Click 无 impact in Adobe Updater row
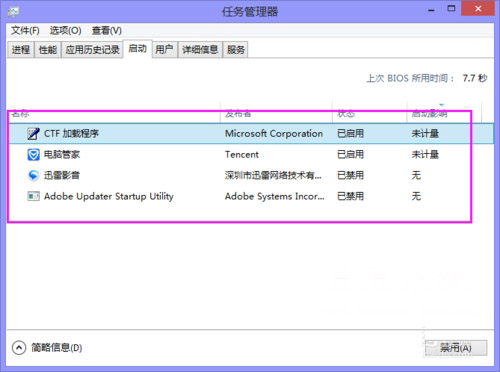This screenshot has width=500, height=372. pos(416,196)
